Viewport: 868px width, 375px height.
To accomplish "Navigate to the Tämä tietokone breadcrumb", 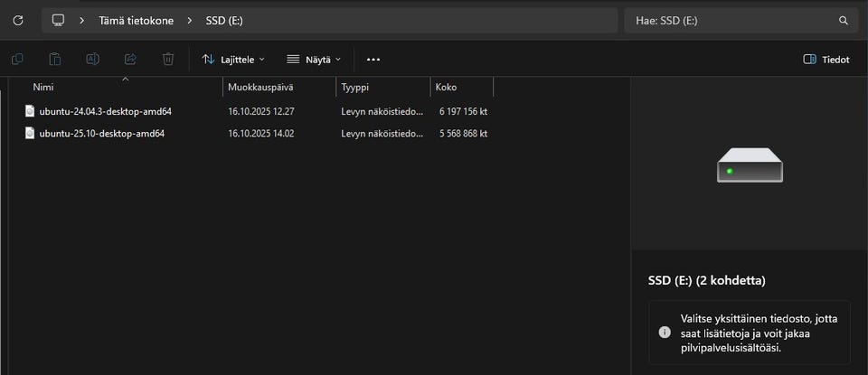I will (137, 20).
